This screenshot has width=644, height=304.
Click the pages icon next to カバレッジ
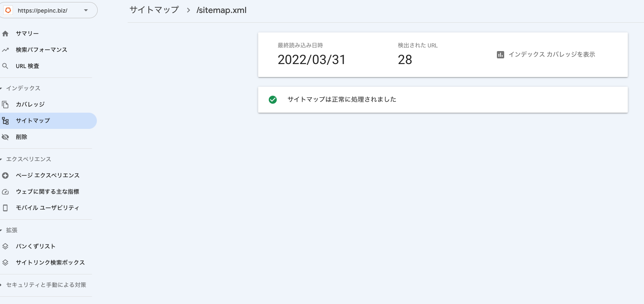tap(5, 105)
